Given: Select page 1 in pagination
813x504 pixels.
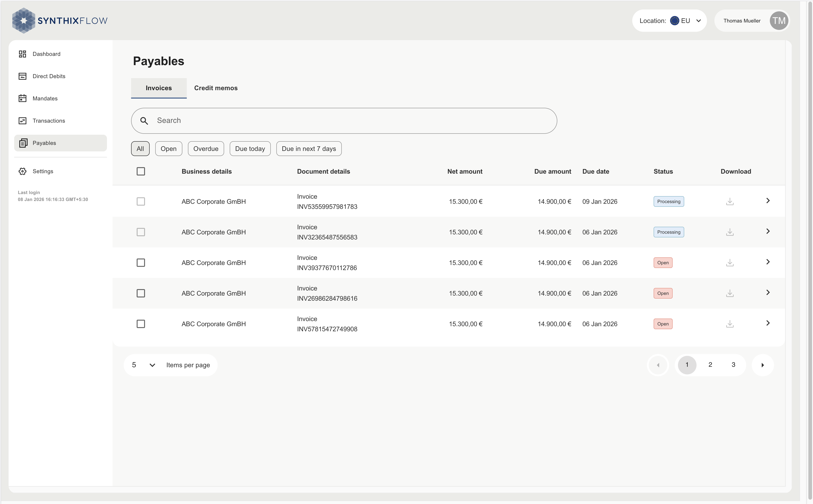Looking at the screenshot, I should [687, 365].
